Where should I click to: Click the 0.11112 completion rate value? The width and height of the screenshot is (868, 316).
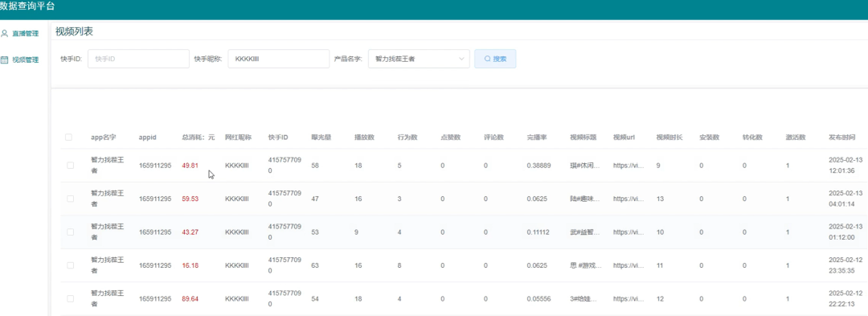point(538,232)
